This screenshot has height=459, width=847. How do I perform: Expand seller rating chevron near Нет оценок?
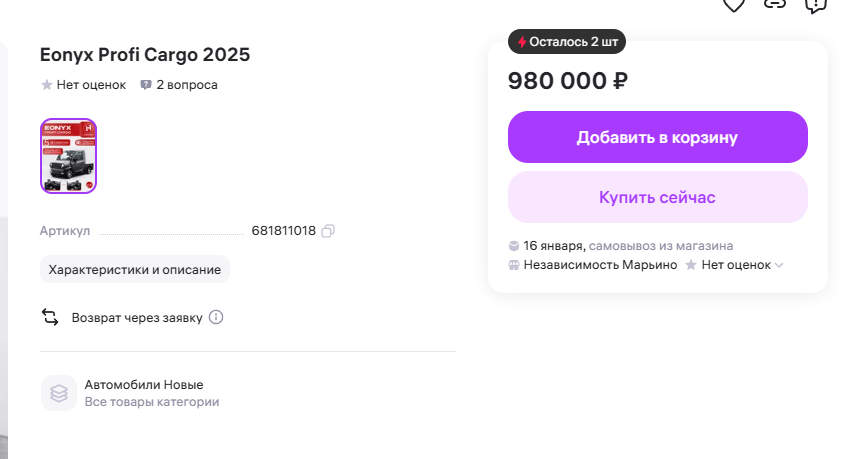(779, 265)
